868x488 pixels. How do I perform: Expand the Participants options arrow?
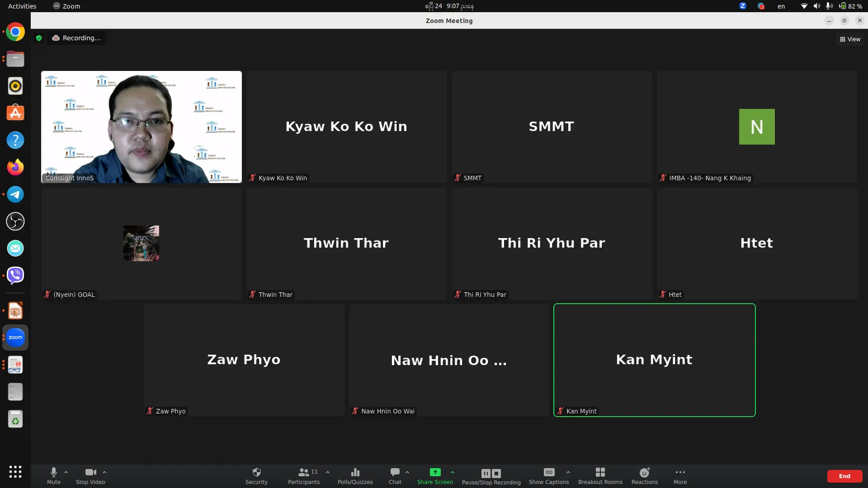328,472
